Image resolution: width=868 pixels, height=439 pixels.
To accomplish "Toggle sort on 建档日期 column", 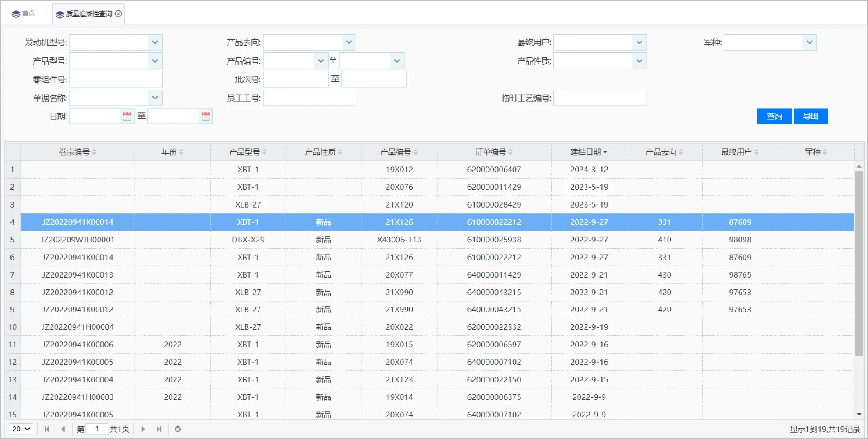I will click(589, 152).
